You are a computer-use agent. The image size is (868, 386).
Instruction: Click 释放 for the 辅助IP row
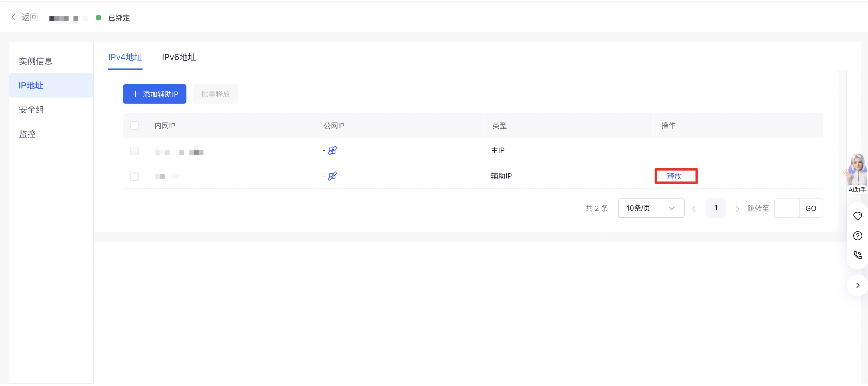(674, 176)
